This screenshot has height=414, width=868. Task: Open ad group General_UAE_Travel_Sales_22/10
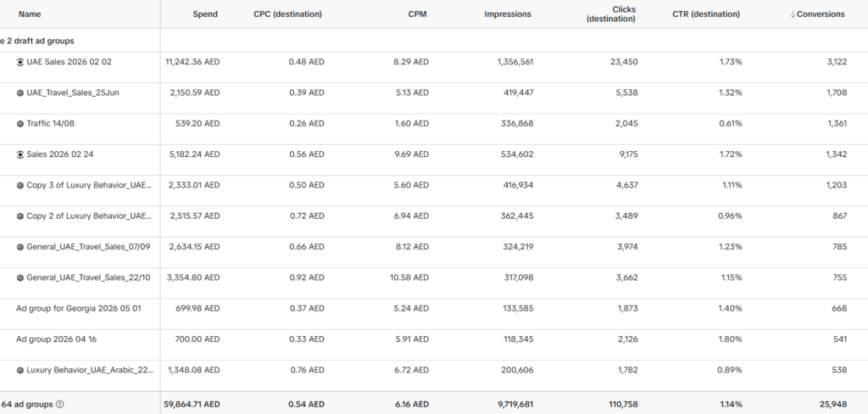(x=88, y=277)
